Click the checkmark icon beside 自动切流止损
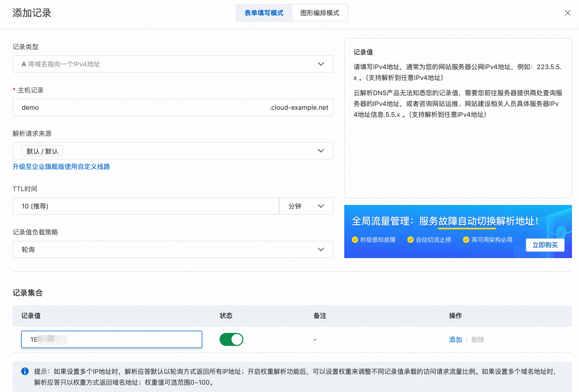This screenshot has width=579, height=392. (410, 240)
